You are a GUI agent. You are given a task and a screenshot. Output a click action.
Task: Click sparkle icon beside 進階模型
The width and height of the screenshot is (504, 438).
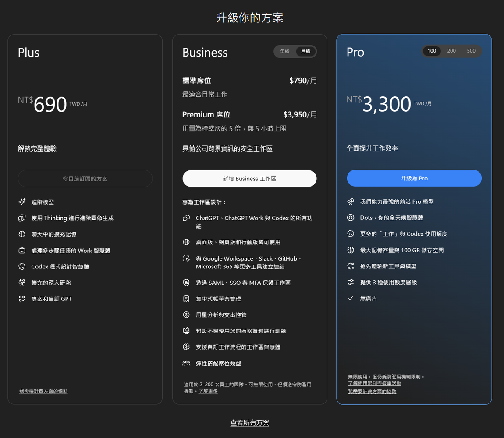click(22, 202)
